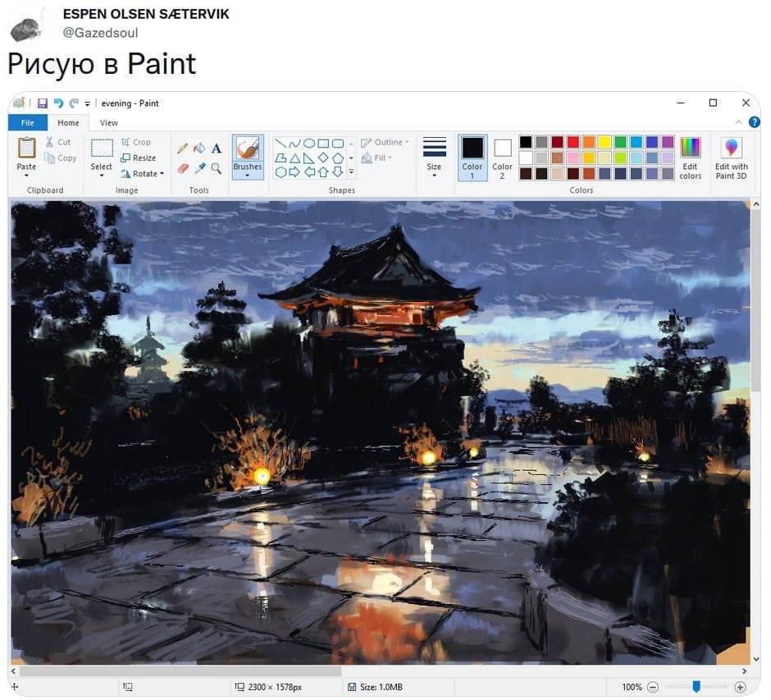771x700 pixels.
Task: Choose the Fill with color bucket tool
Action: coord(199,149)
